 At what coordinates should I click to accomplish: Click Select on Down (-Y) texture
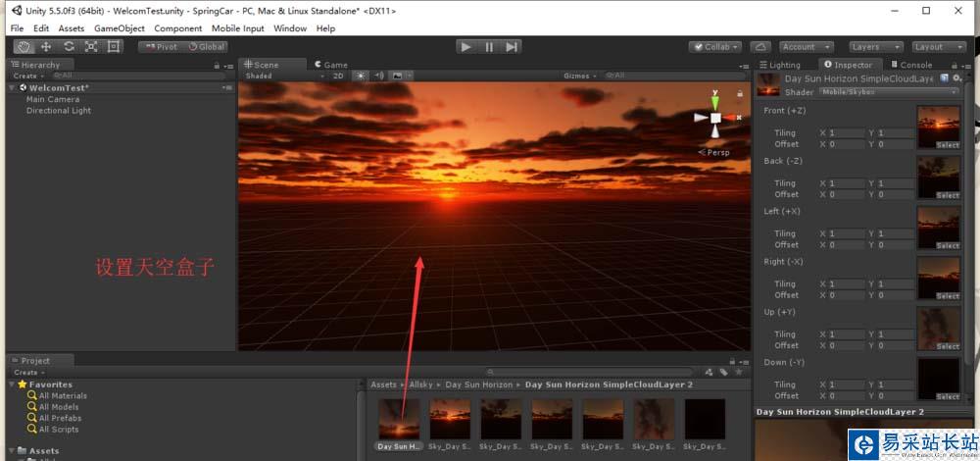[948, 396]
